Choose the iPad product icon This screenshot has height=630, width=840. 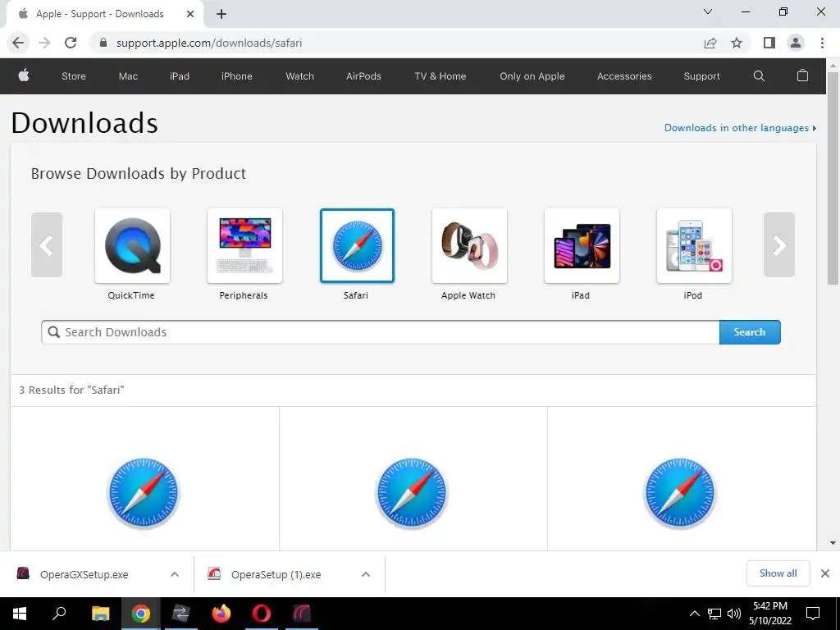[x=582, y=245]
